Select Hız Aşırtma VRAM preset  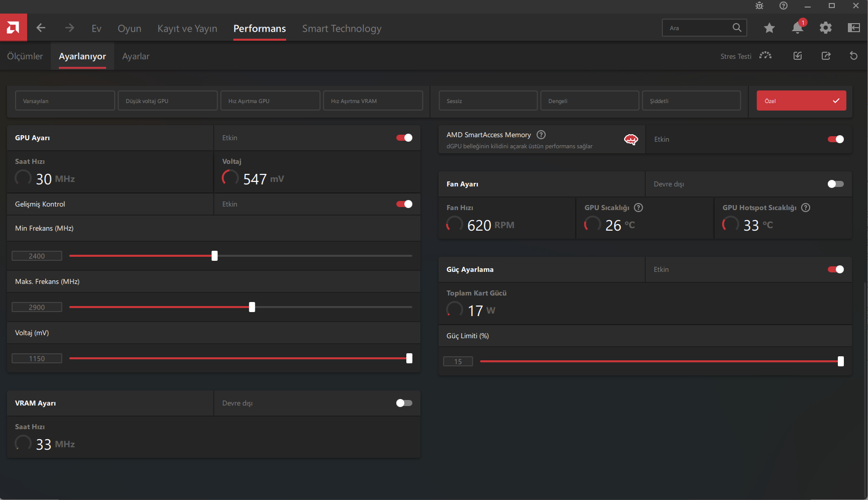point(373,101)
